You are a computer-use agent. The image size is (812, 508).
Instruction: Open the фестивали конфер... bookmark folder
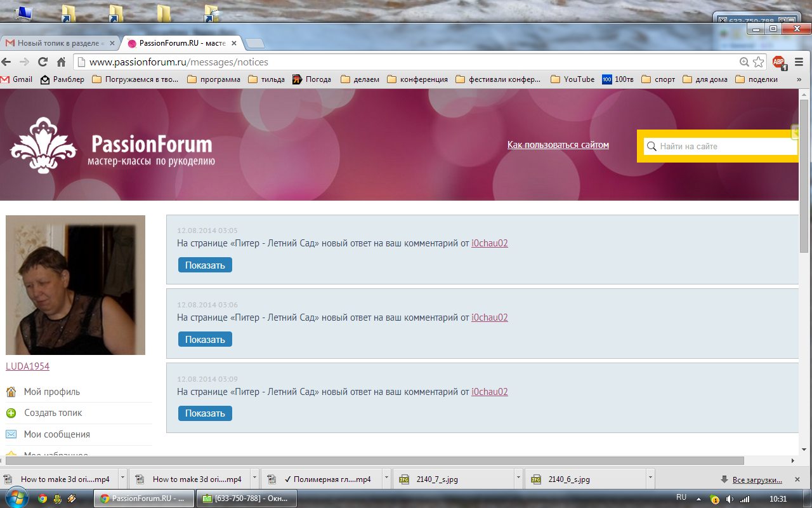coord(499,79)
